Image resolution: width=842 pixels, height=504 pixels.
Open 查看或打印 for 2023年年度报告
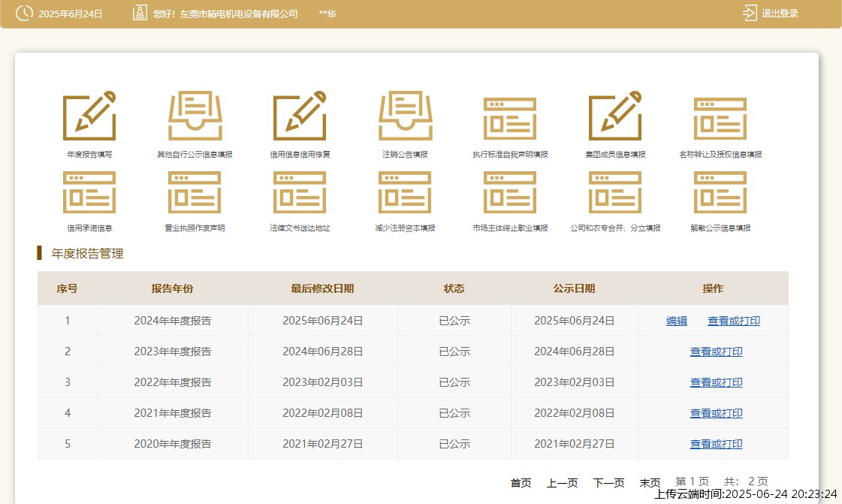pyautogui.click(x=717, y=352)
